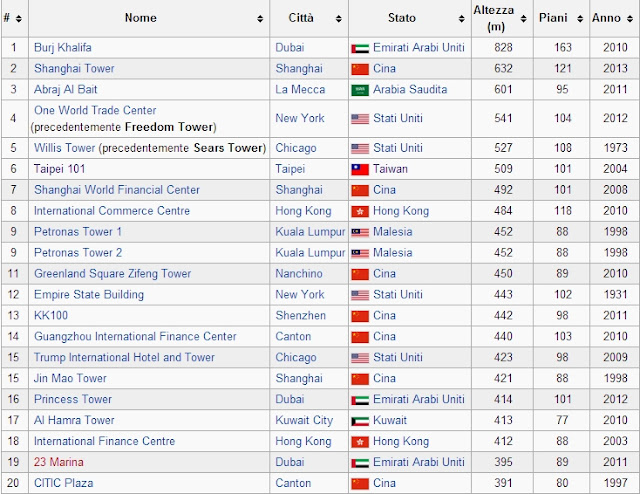Open the Princess Tower link
Image resolution: width=640 pixels, height=494 pixels.
tap(73, 399)
